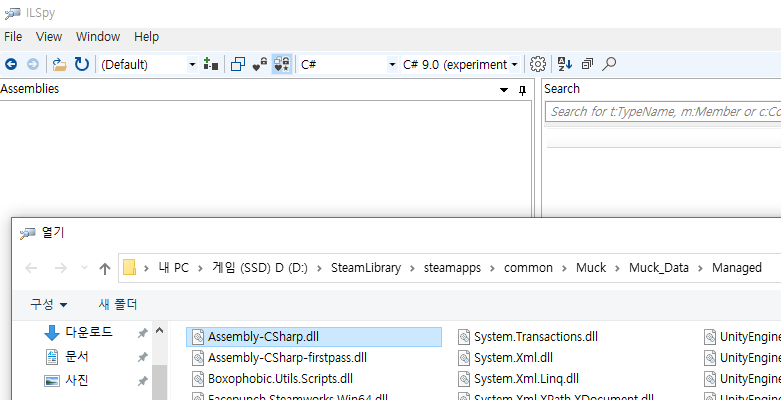Click the Managed breadcrumb
Image resolution: width=781 pixels, height=400 pixels.
[x=737, y=268]
